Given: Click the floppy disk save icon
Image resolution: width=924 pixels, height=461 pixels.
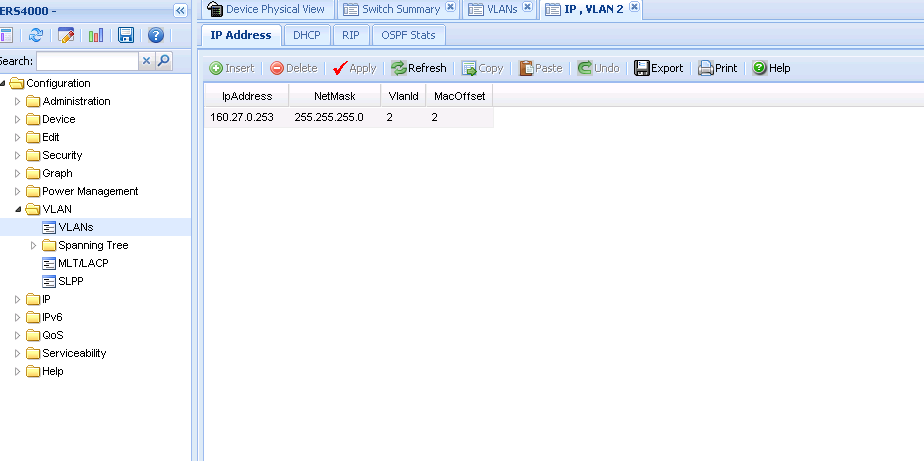Looking at the screenshot, I should (x=126, y=35).
